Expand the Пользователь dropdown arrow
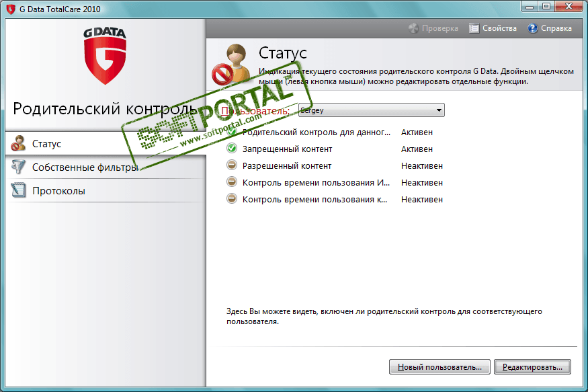Image resolution: width=588 pixels, height=392 pixels. coord(439,110)
